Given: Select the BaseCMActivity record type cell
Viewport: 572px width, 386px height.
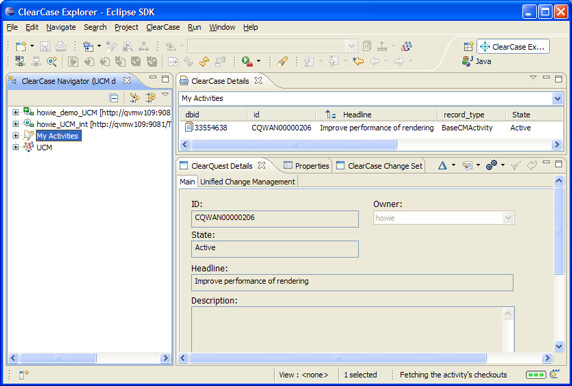Looking at the screenshot, I should click(467, 128).
